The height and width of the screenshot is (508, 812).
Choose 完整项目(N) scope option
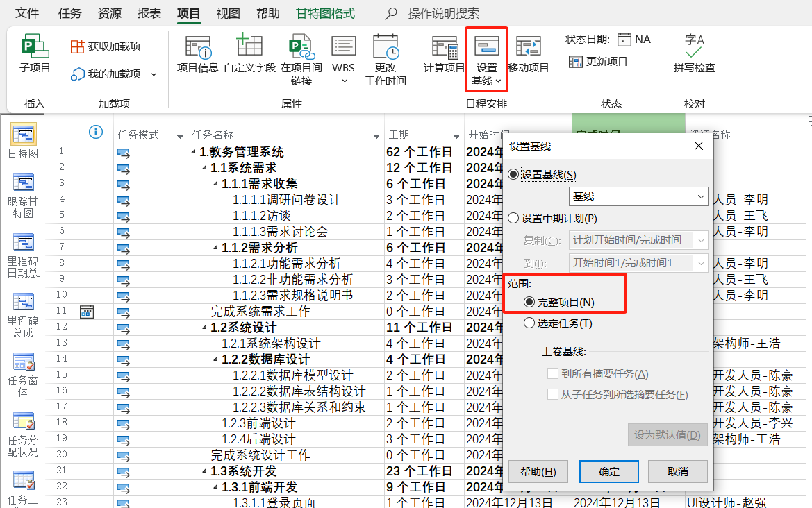coord(529,302)
